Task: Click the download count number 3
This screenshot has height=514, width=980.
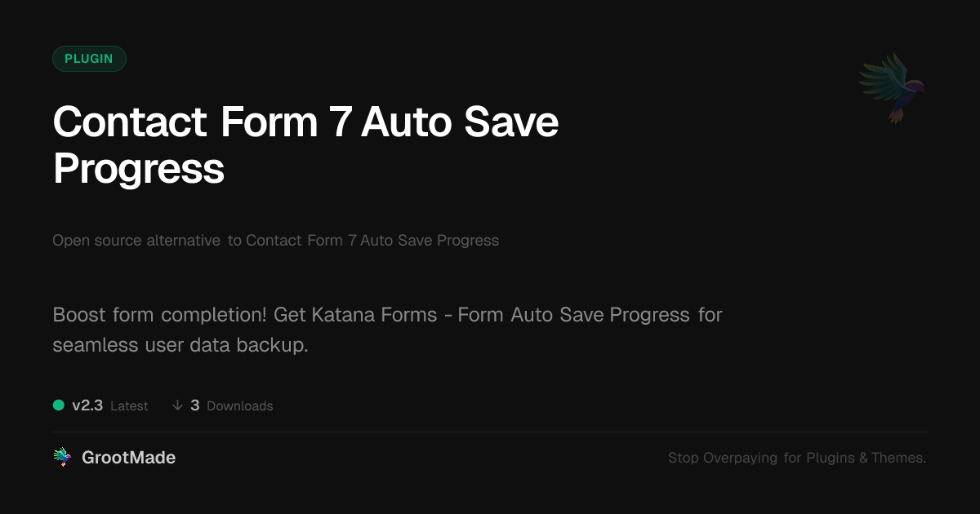Action: (195, 405)
